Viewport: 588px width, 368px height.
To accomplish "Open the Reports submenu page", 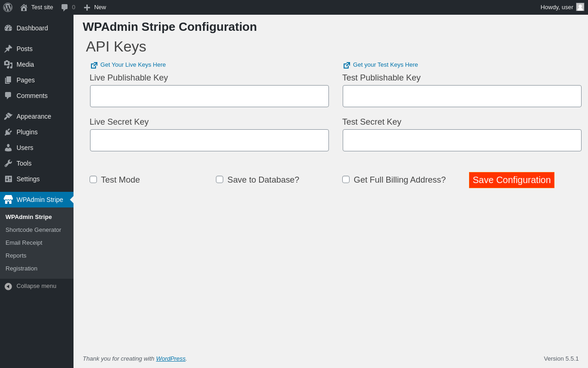I will 16,255.
